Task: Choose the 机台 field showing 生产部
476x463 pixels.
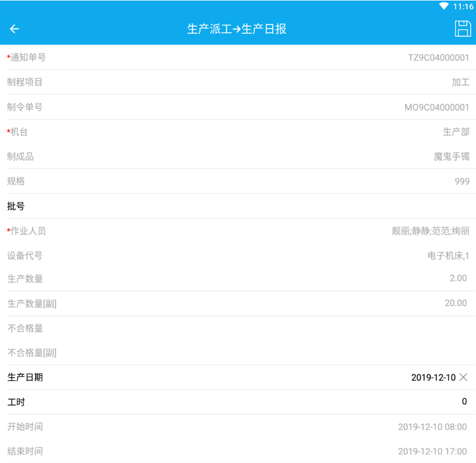Action: 456,132
